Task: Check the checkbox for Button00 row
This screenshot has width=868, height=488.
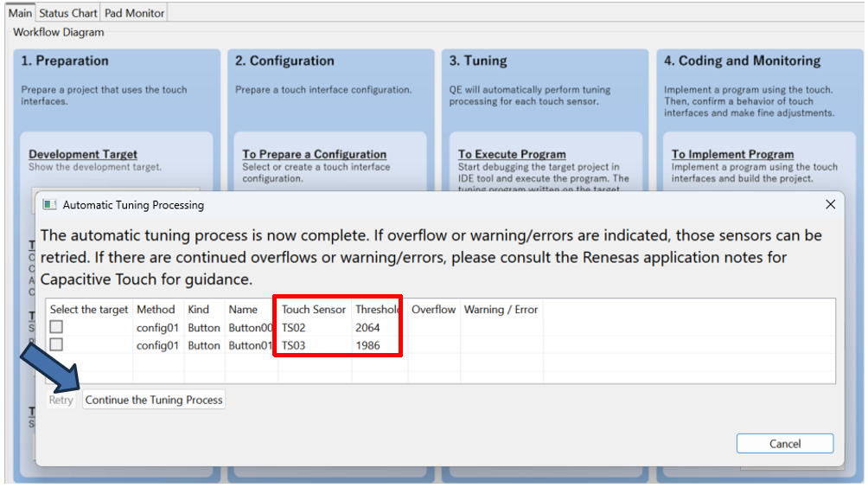Action: [56, 328]
